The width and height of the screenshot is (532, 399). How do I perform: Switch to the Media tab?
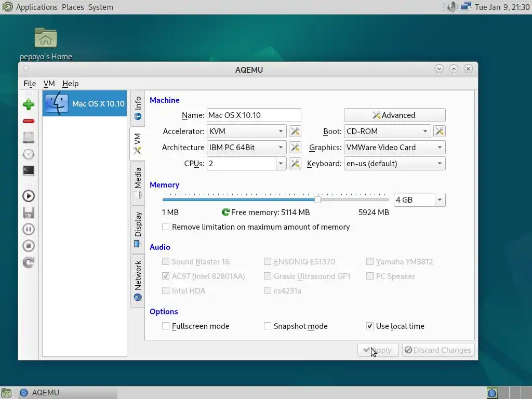pos(138,183)
